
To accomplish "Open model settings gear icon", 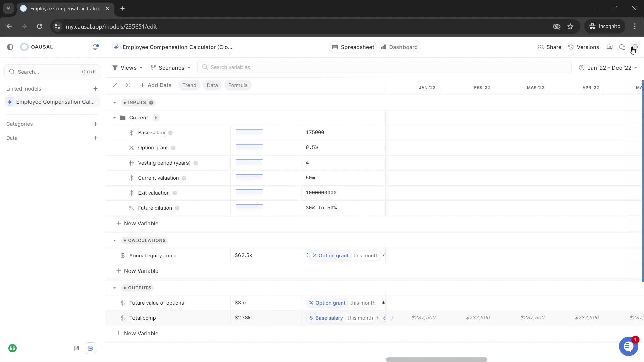I will [x=635, y=47].
